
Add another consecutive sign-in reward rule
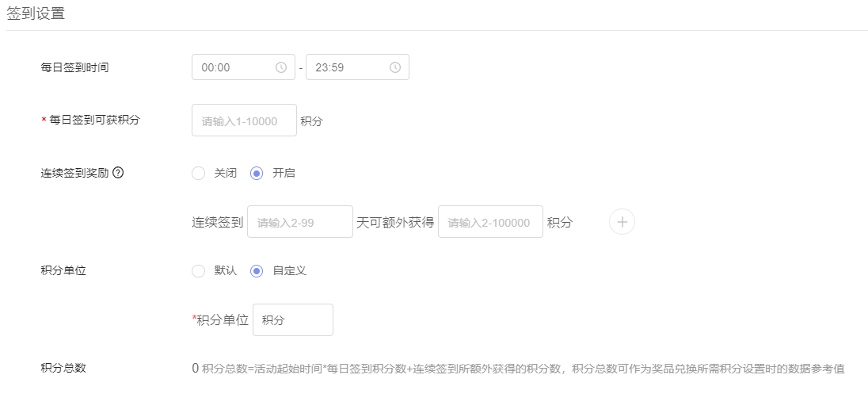(622, 222)
